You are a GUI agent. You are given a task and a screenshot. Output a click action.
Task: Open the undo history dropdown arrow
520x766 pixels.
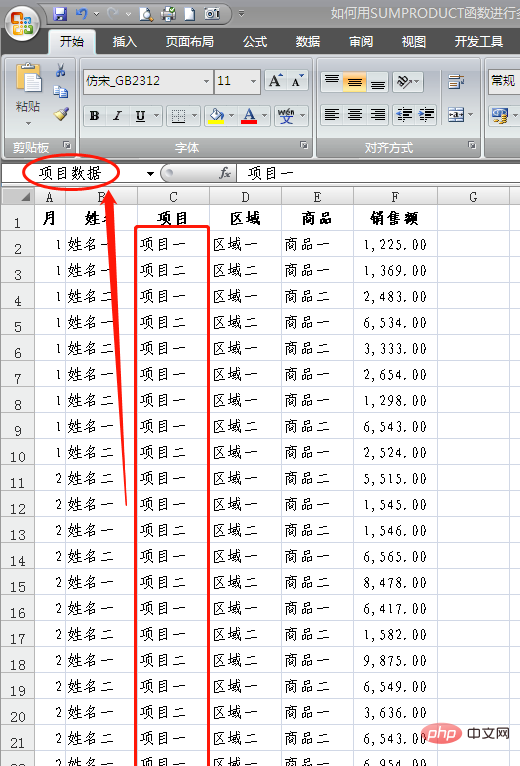(x=96, y=14)
